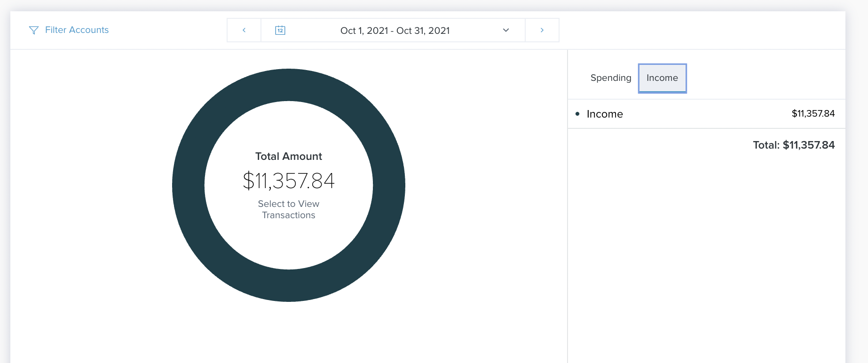Go to the previous date period
This screenshot has width=868, height=363.
click(x=244, y=30)
